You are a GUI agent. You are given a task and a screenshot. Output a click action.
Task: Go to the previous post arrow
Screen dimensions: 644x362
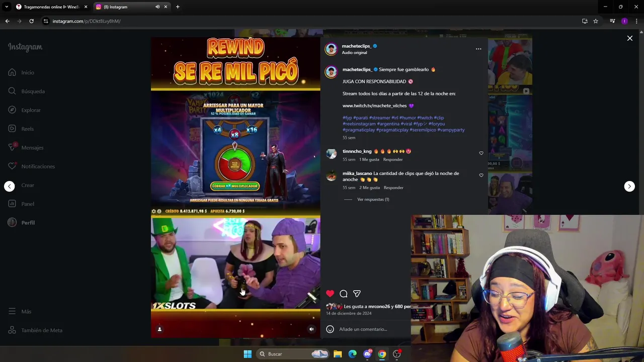[9, 186]
